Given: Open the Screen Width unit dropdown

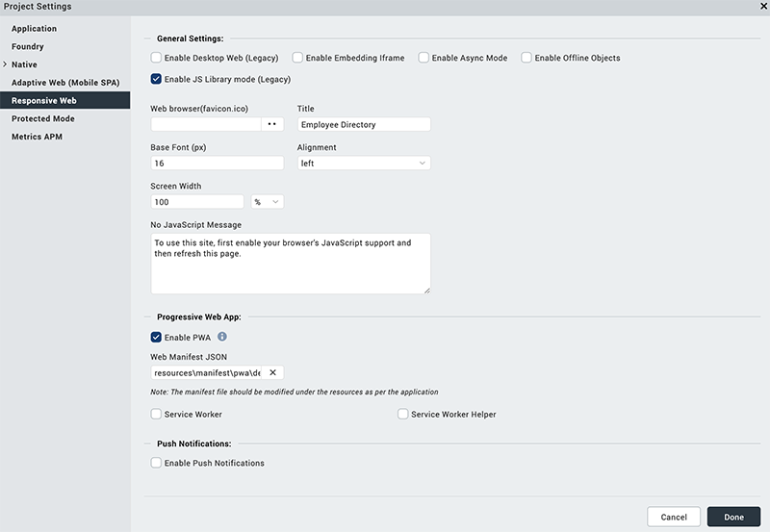Looking at the screenshot, I should pos(268,202).
